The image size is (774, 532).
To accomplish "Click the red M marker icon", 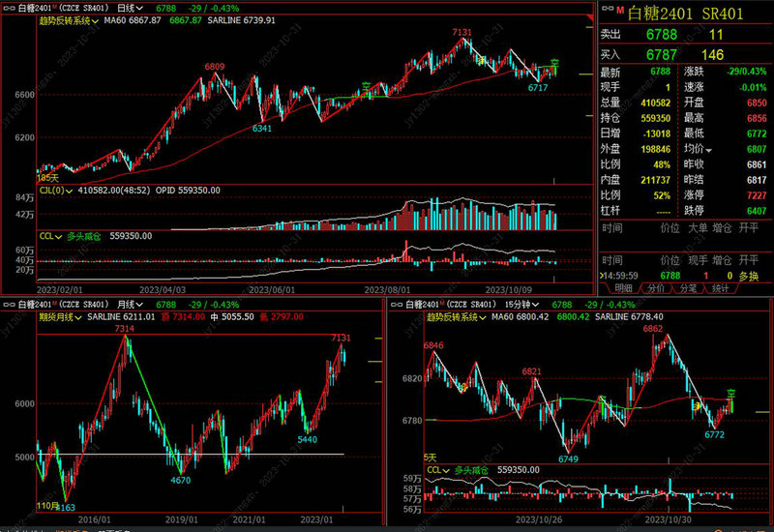I will [x=619, y=11].
